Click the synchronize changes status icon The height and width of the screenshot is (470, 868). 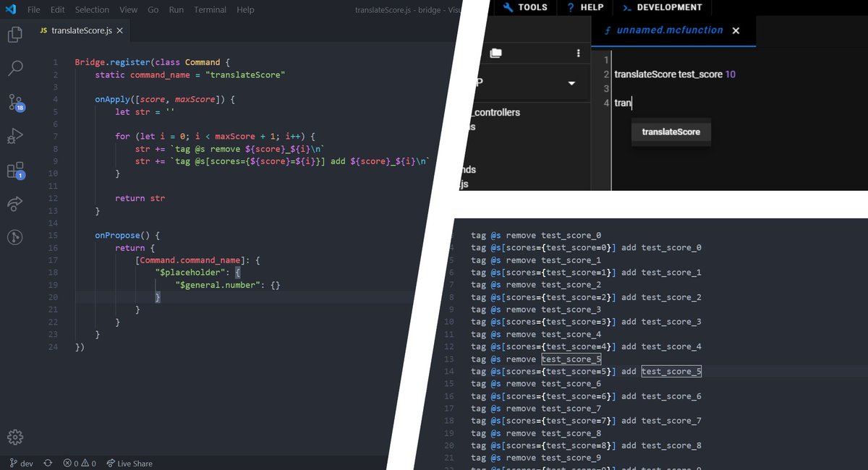click(48, 463)
